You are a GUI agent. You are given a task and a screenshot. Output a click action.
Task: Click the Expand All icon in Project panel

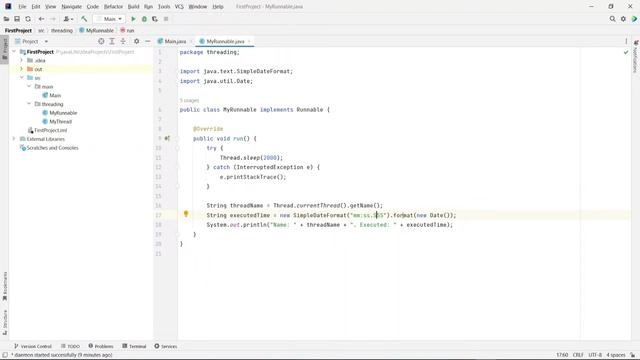[x=112, y=41]
